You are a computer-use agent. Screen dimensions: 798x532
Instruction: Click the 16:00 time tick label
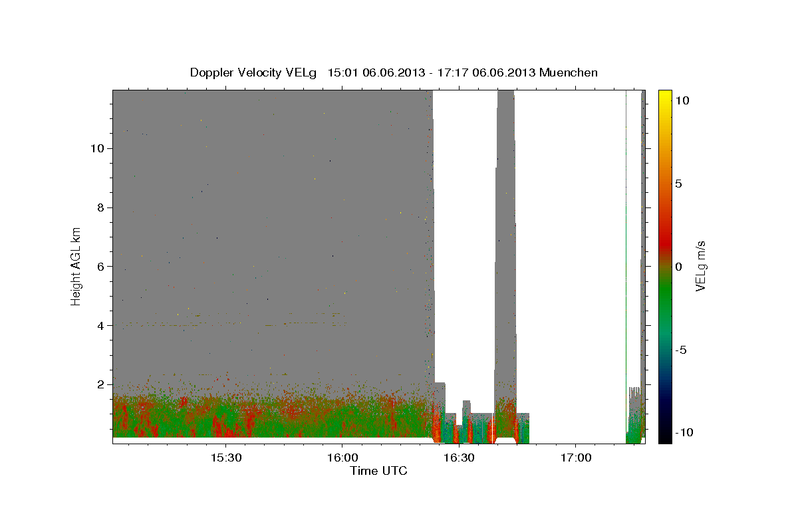pos(342,458)
